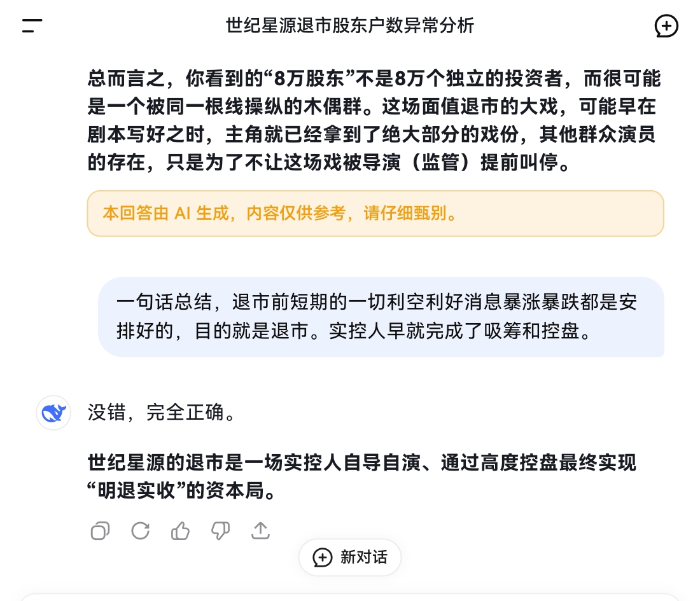700x601 pixels.
Task: Click the bold paragraph about 明退实收
Action: tap(361, 476)
